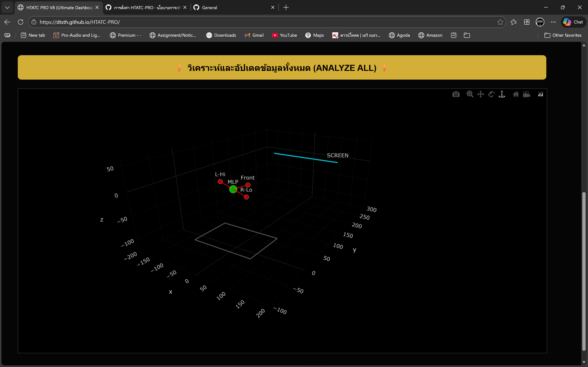
Task: Click the page vertical scrollbar thumb
Action: tap(584, 271)
